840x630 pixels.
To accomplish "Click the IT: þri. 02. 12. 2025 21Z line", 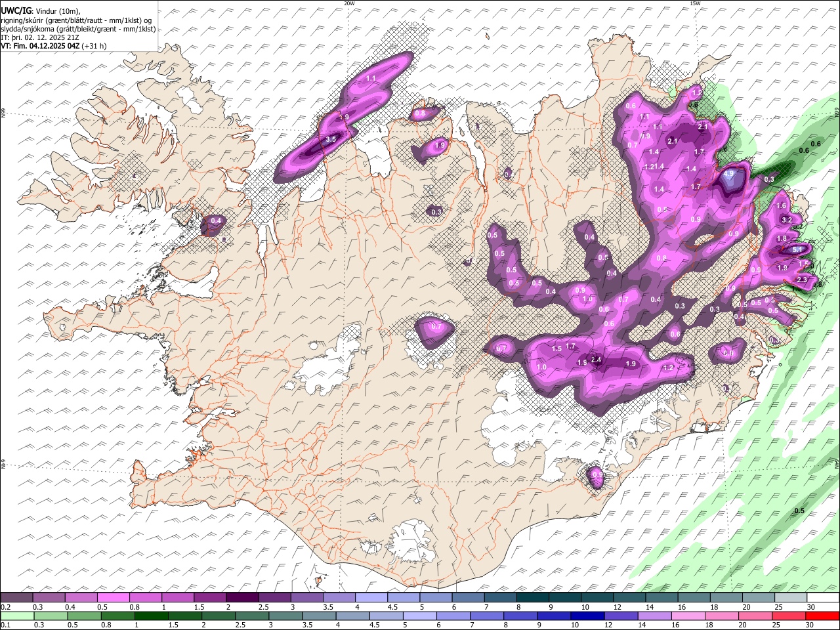I will coord(41,37).
